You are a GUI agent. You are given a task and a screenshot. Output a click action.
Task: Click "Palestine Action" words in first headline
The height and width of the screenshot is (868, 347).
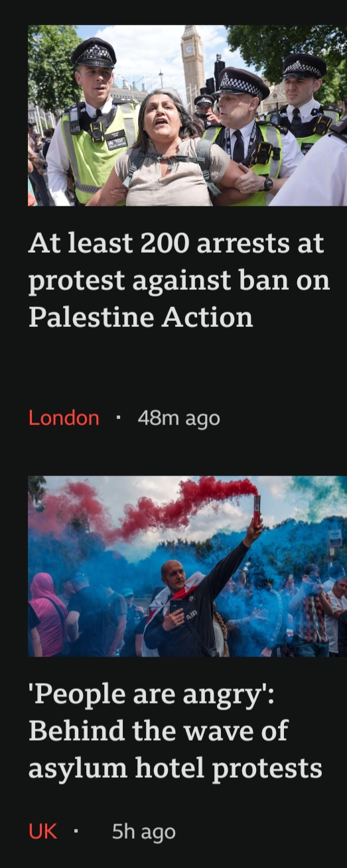(141, 317)
